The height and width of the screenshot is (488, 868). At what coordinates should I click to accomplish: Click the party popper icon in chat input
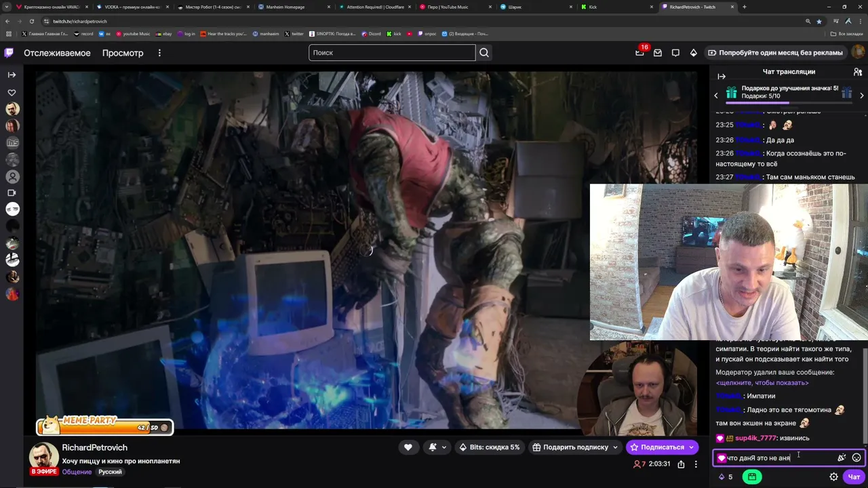(x=842, y=458)
